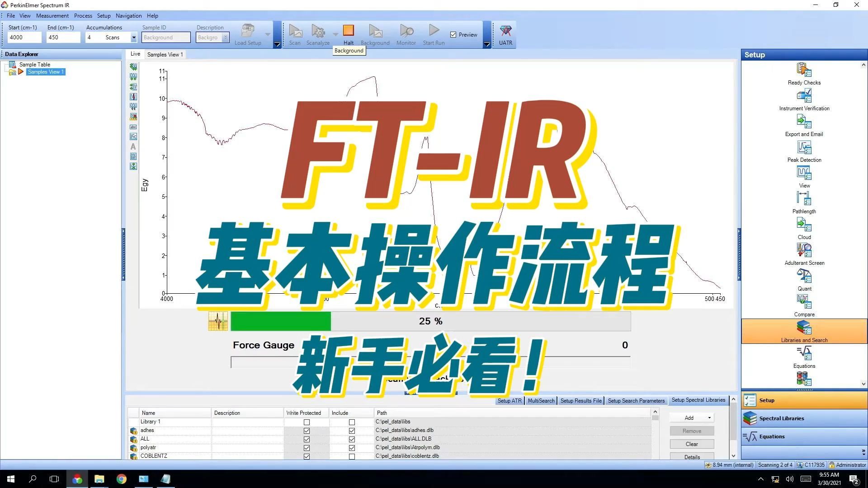Click the Remove button in Libraries panel
This screenshot has height=488, width=868.
tap(691, 430)
